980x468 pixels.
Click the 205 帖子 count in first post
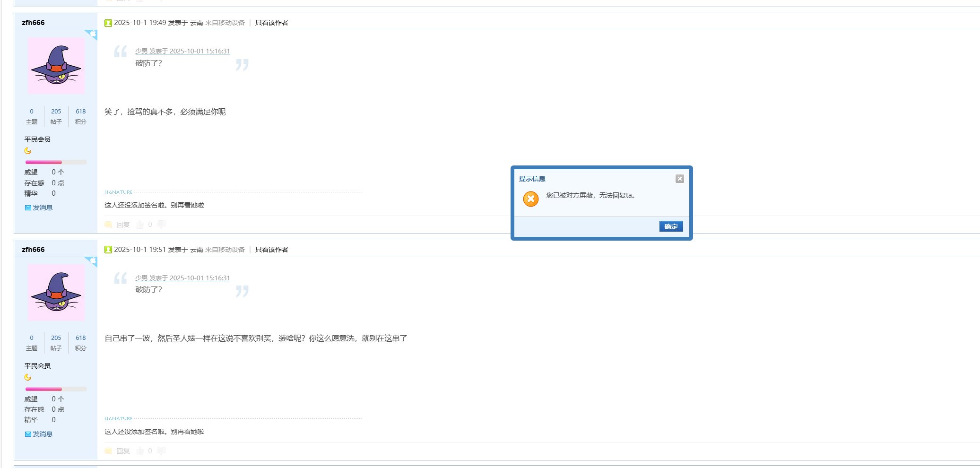(x=56, y=112)
